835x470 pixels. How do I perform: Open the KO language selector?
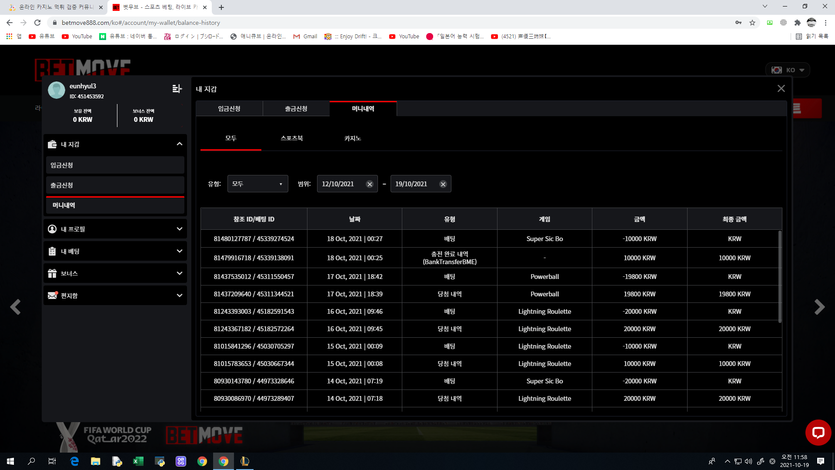pos(788,70)
